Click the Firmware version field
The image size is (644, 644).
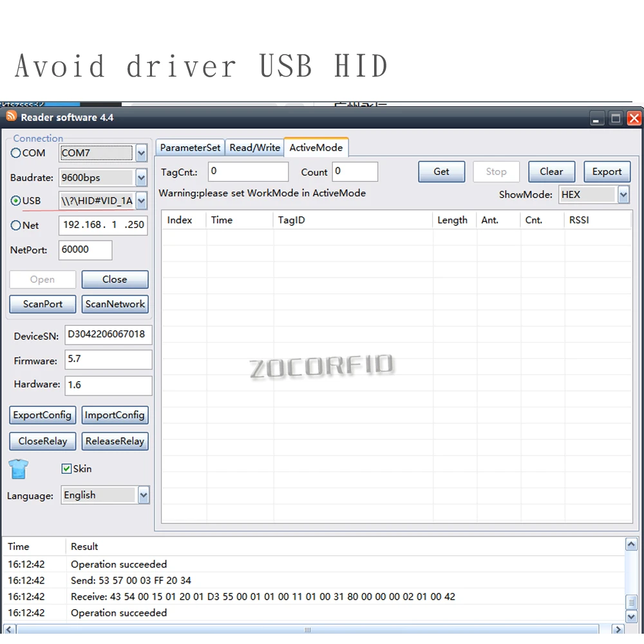tap(108, 359)
